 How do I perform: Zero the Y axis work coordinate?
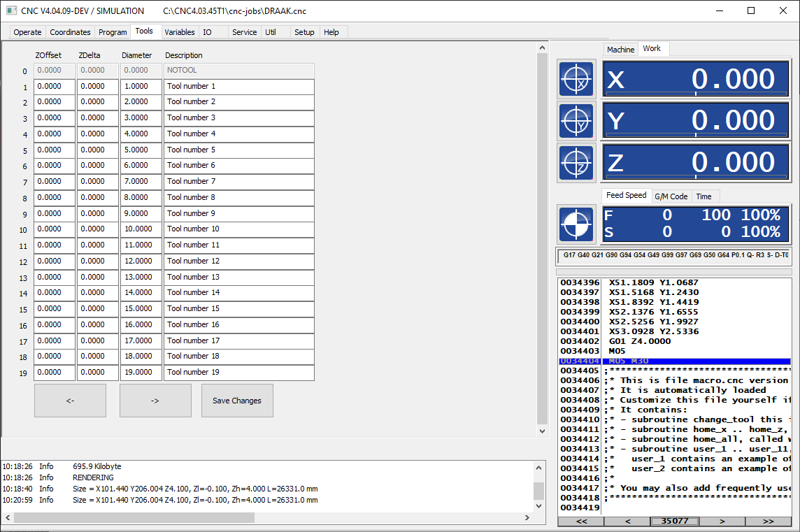tap(576, 121)
